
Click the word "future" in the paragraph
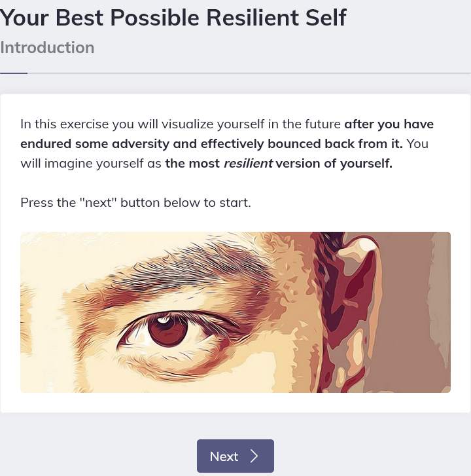(x=322, y=124)
